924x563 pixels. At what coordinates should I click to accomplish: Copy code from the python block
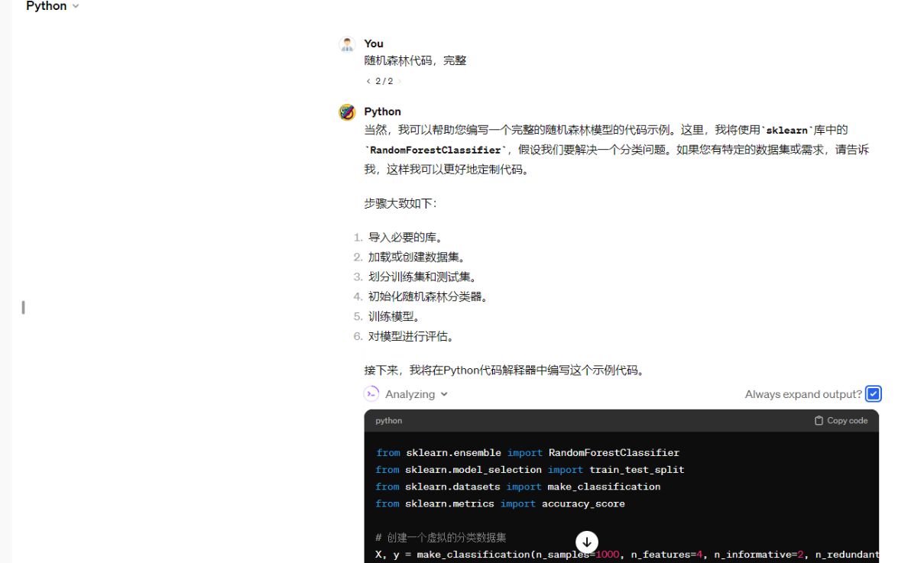point(841,420)
